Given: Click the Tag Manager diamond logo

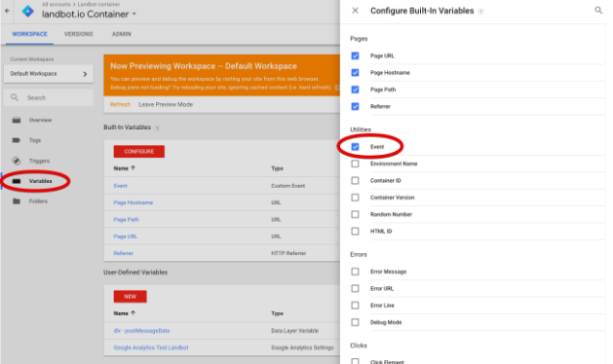Looking at the screenshot, I should (x=27, y=11).
